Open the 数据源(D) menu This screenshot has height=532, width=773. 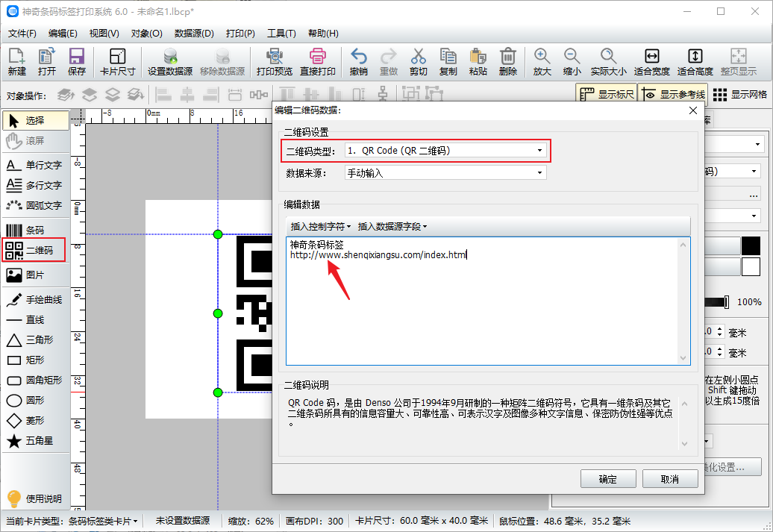click(x=194, y=34)
